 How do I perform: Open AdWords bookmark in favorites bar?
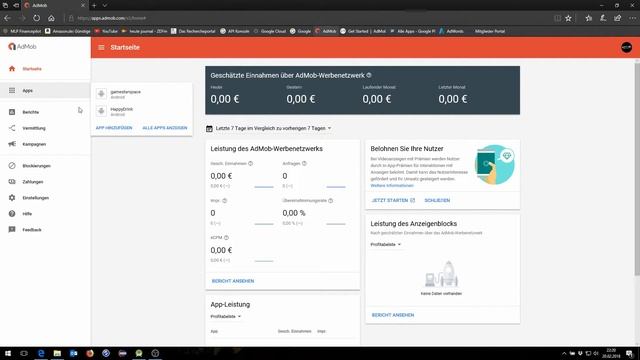pos(451,31)
